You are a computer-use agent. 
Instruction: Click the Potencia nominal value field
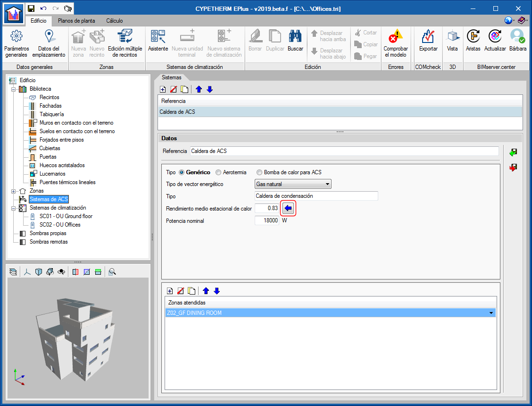(266, 220)
